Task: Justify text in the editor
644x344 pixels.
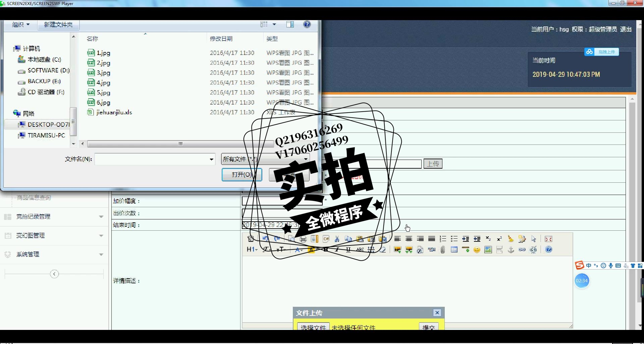Action: [x=432, y=239]
